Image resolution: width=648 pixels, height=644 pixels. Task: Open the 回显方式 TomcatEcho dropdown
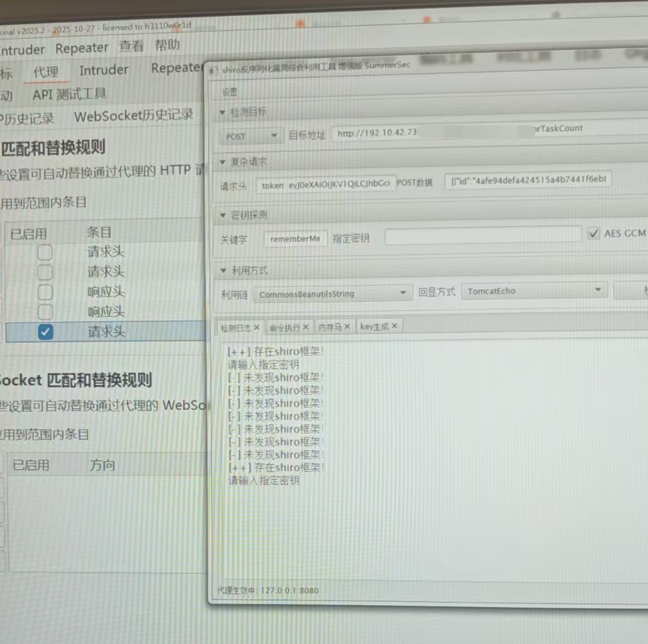point(533,291)
